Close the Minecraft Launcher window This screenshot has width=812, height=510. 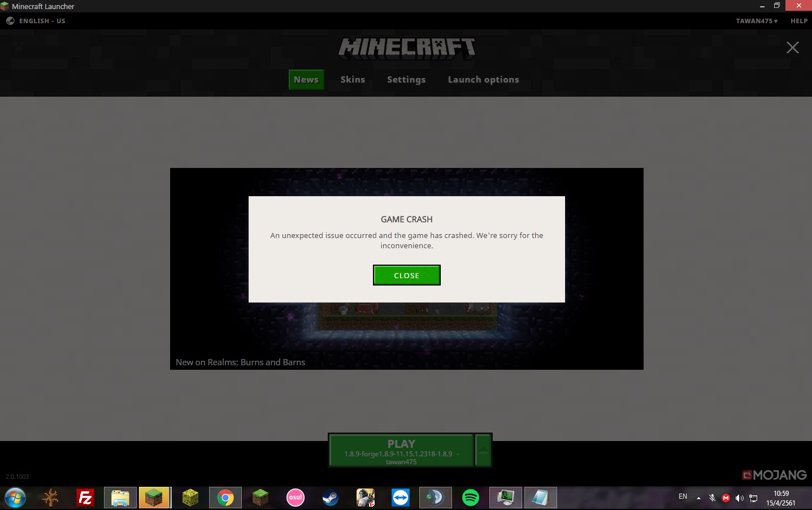click(x=798, y=6)
